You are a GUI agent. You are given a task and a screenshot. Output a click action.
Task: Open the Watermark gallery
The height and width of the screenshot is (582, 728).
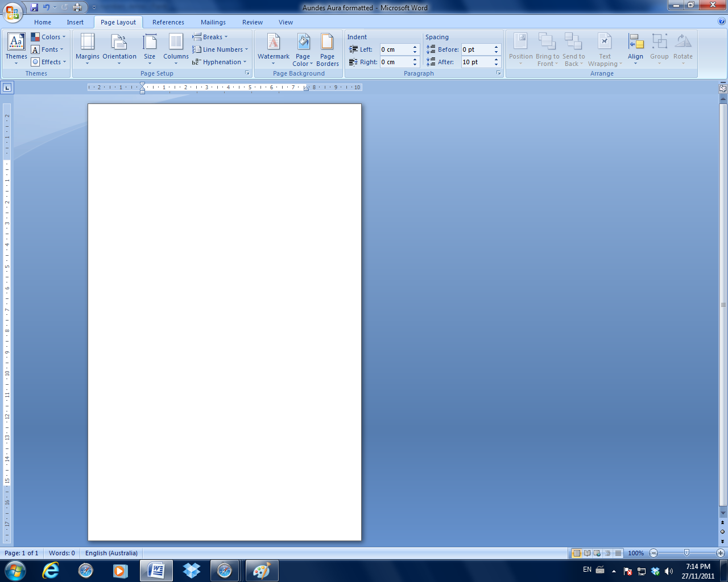pos(274,49)
